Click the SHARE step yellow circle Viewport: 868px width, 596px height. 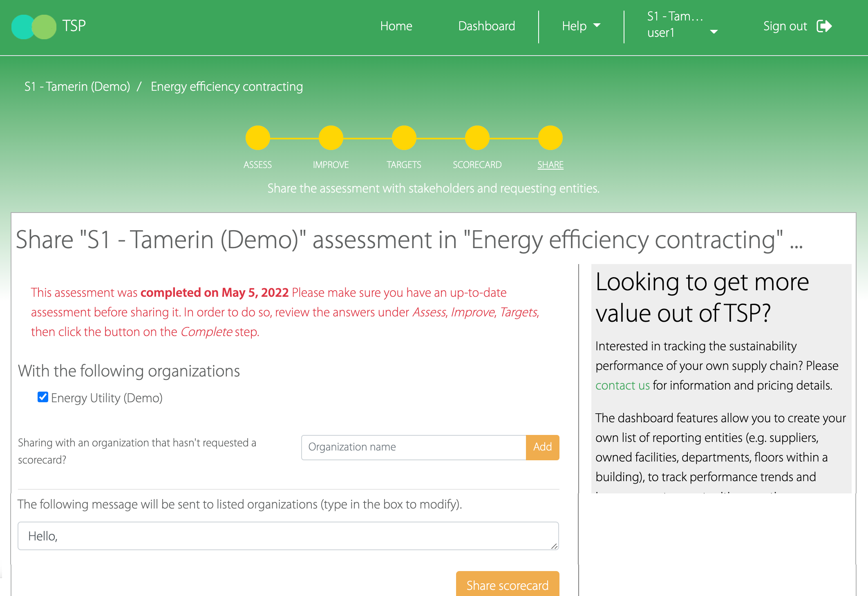click(x=550, y=138)
